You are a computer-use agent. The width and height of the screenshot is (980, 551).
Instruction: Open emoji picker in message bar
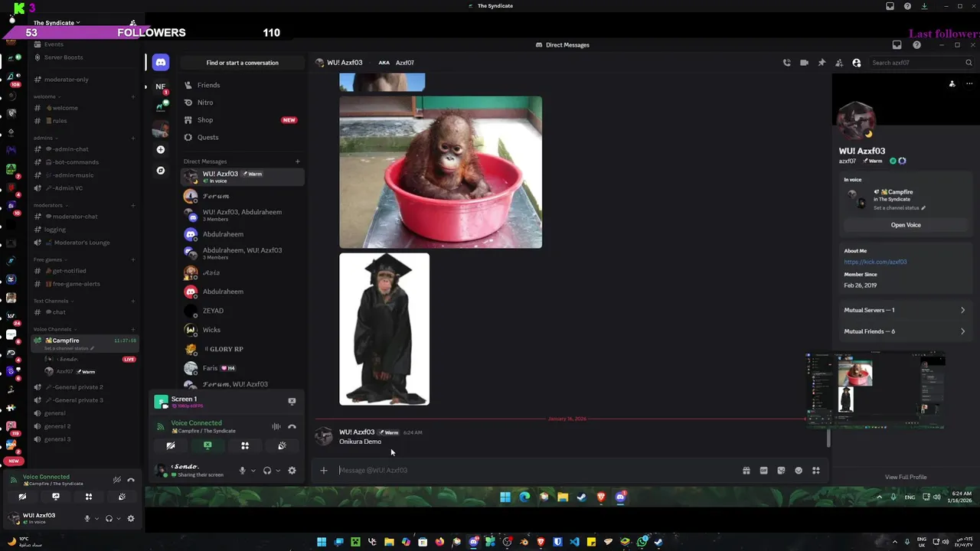pos(799,471)
